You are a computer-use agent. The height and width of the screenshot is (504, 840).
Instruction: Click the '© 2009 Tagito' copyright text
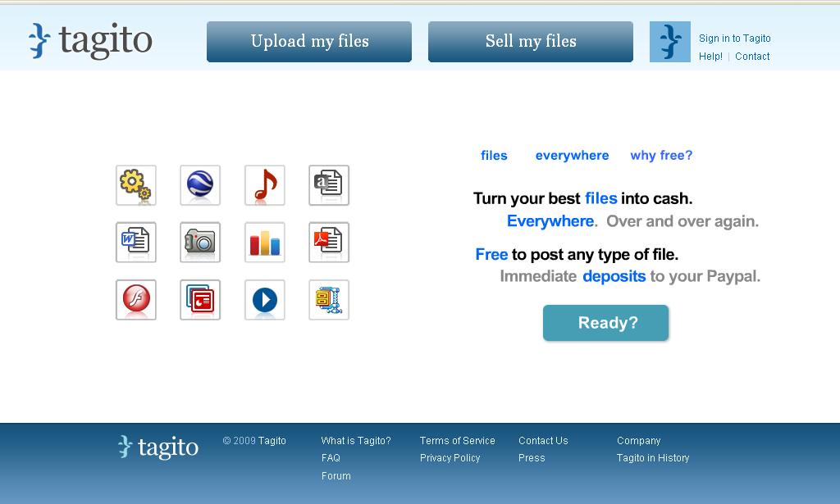tap(254, 440)
